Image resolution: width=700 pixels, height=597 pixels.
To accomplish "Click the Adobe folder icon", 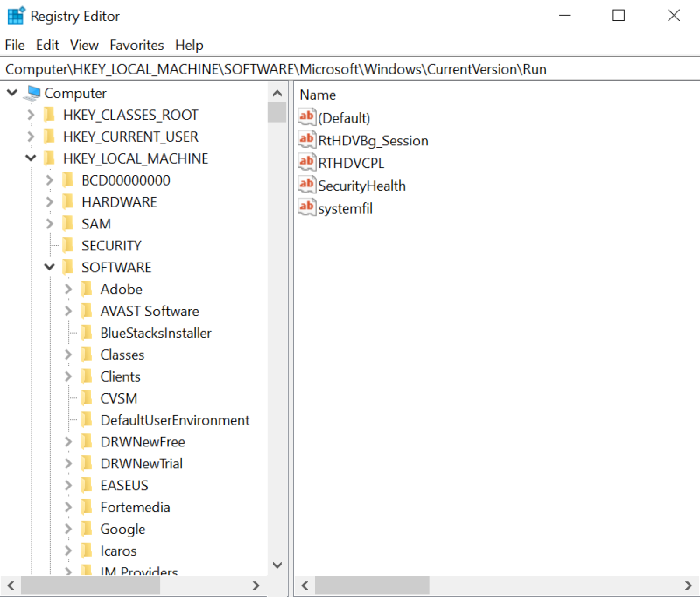I will click(x=87, y=289).
